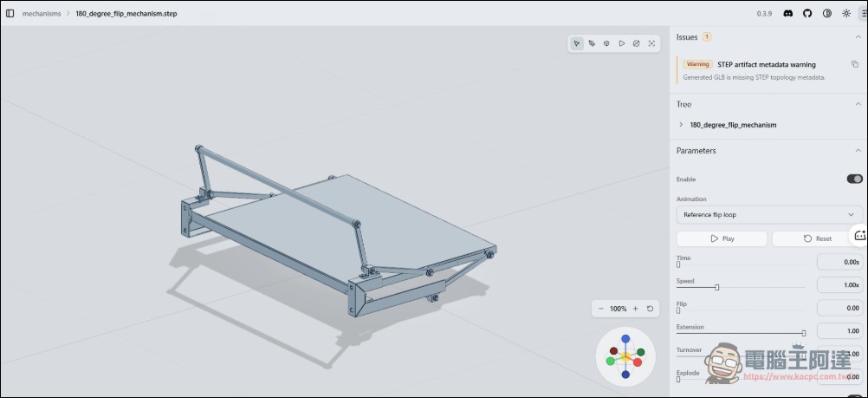Screen dimensions: 868x398
Task: Toggle the Enable switch off
Action: (x=855, y=179)
